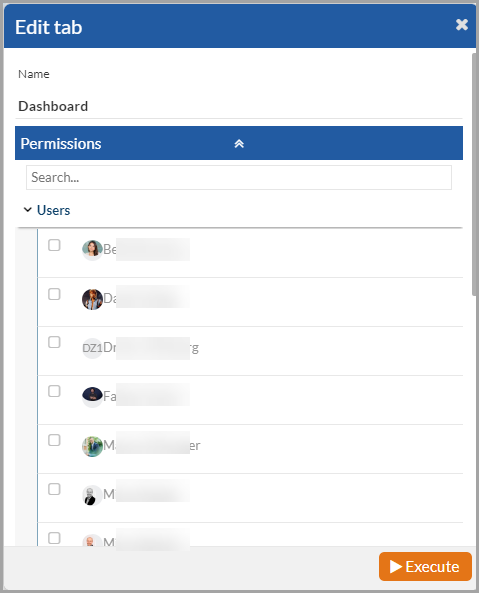Select the Users group label
The height and width of the screenshot is (593, 479).
[53, 210]
